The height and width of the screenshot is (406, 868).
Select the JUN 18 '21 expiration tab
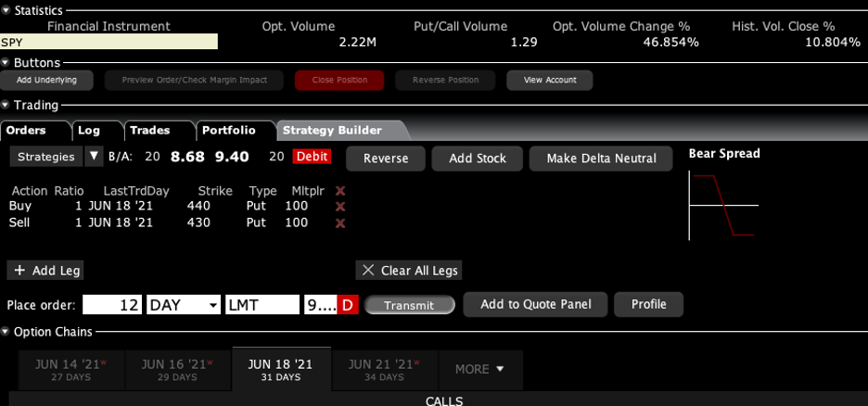[280, 370]
